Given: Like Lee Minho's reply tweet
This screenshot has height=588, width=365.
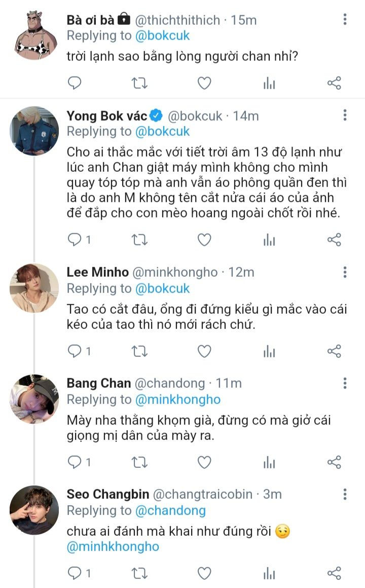Looking at the screenshot, I should 204,351.
